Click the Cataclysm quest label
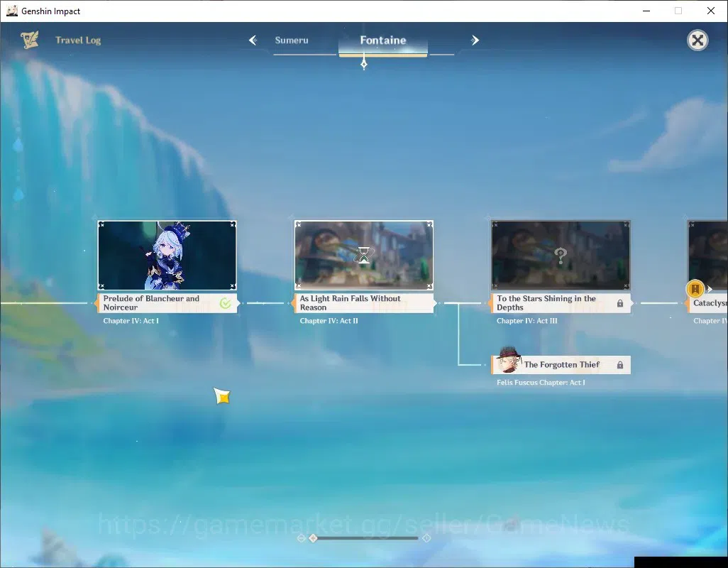 707,302
